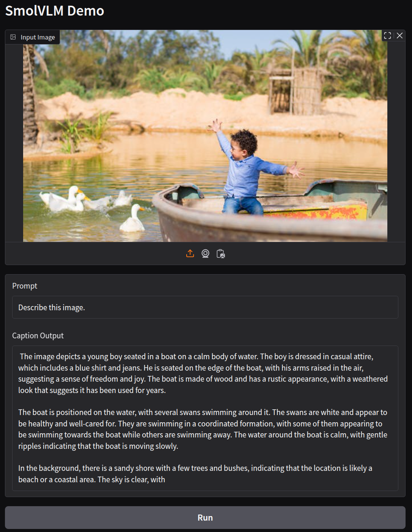
Task: Click the caption paragraph about the young boy
Action: pyautogui.click(x=203, y=373)
